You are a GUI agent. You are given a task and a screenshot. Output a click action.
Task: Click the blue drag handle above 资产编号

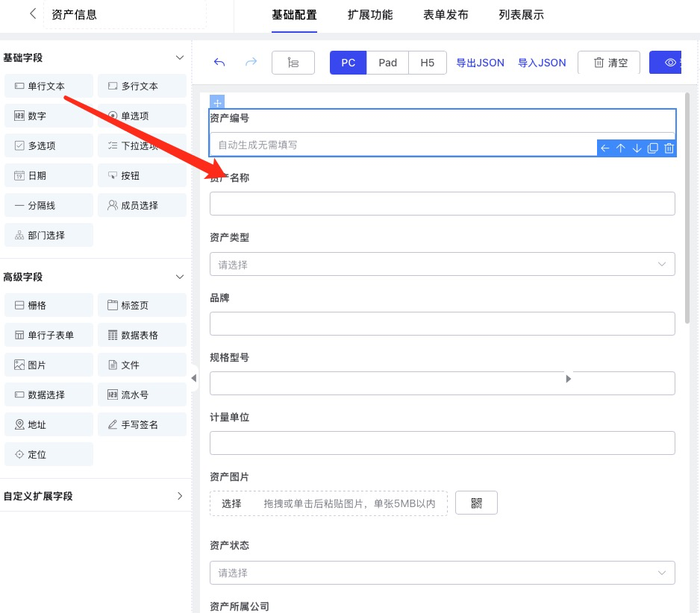217,102
